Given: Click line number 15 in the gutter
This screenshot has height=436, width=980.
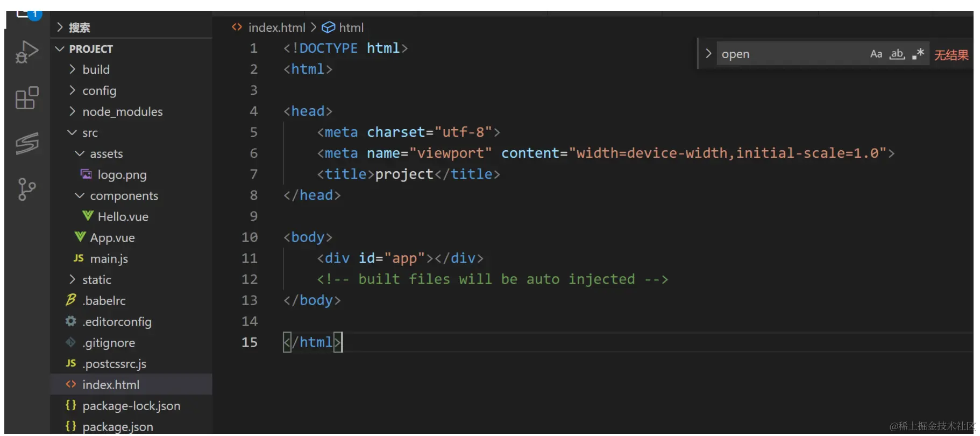Looking at the screenshot, I should 249,342.
